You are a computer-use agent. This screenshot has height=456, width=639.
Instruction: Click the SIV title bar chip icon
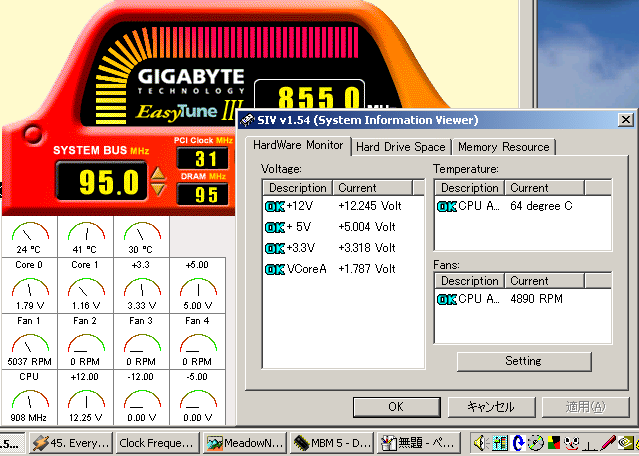[247, 120]
